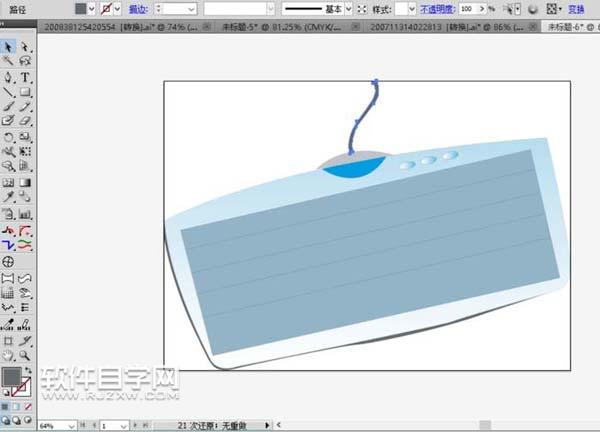This screenshot has width=600, height=432.
Task: Select the Paintbrush tool
Action: point(8,106)
